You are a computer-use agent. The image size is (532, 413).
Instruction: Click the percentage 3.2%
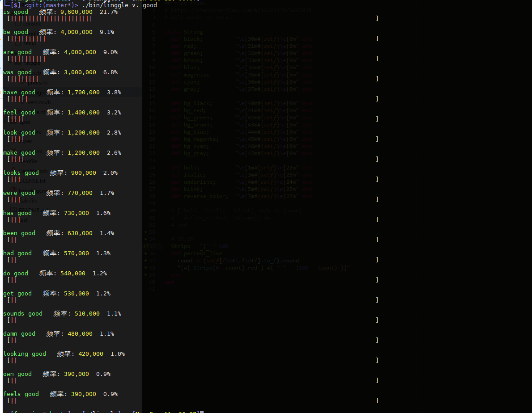coord(114,113)
